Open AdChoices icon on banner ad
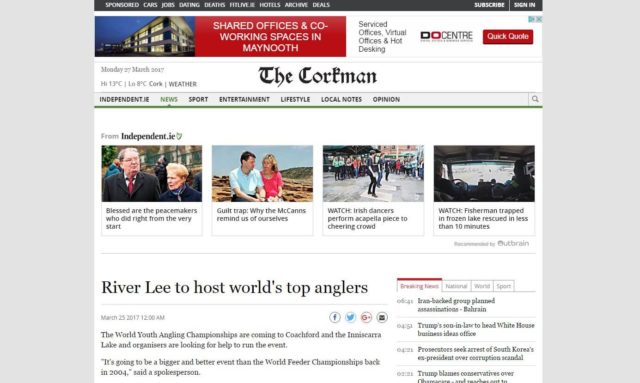Image resolution: width=640 pixels, height=383 pixels. tap(532, 19)
